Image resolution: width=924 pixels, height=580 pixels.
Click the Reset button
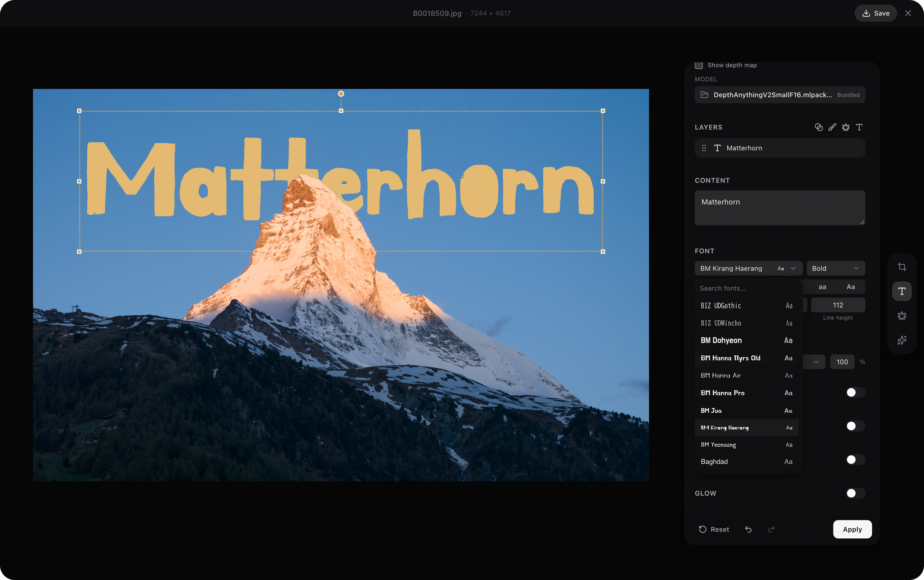714,529
